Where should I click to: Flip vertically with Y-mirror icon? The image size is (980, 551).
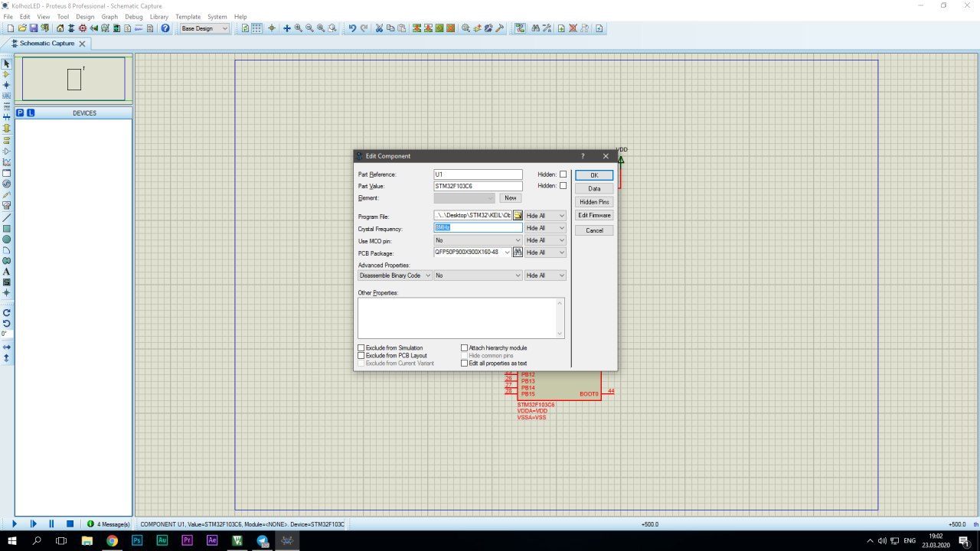coord(7,357)
